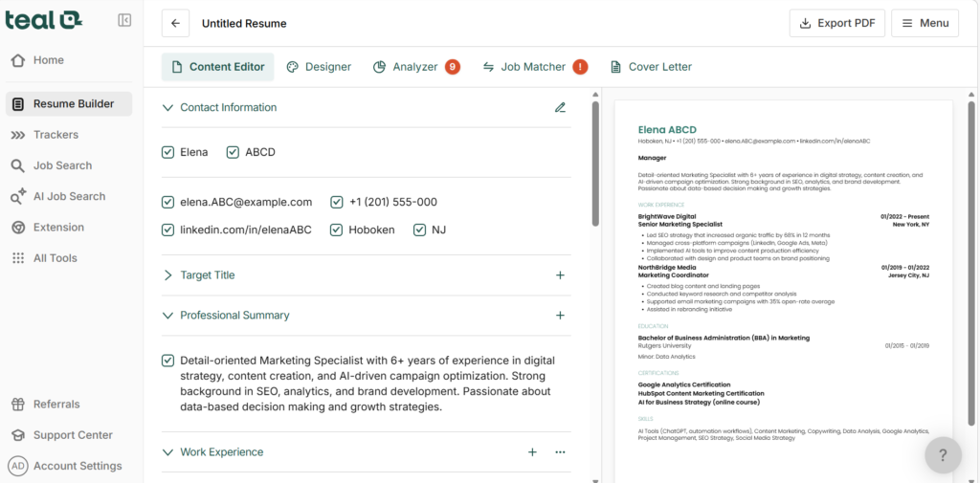Edit Contact Information with pencil icon
980x483 pixels.
560,107
